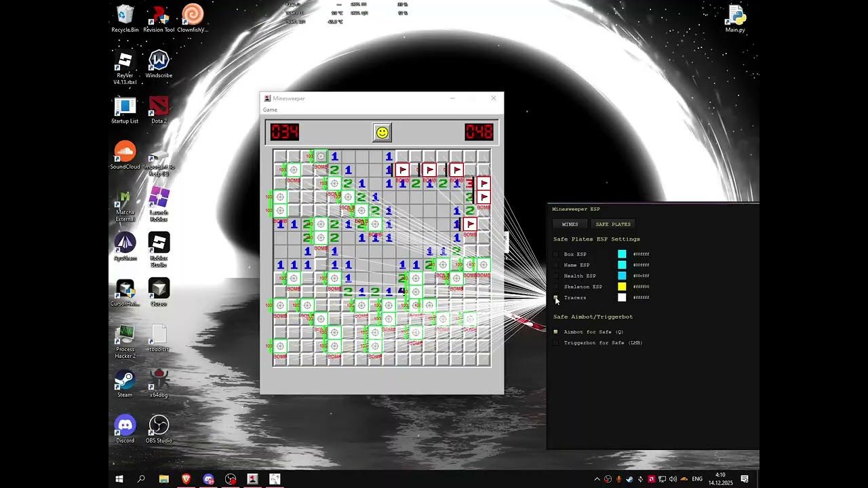Click the ENG language indicator

click(697, 479)
